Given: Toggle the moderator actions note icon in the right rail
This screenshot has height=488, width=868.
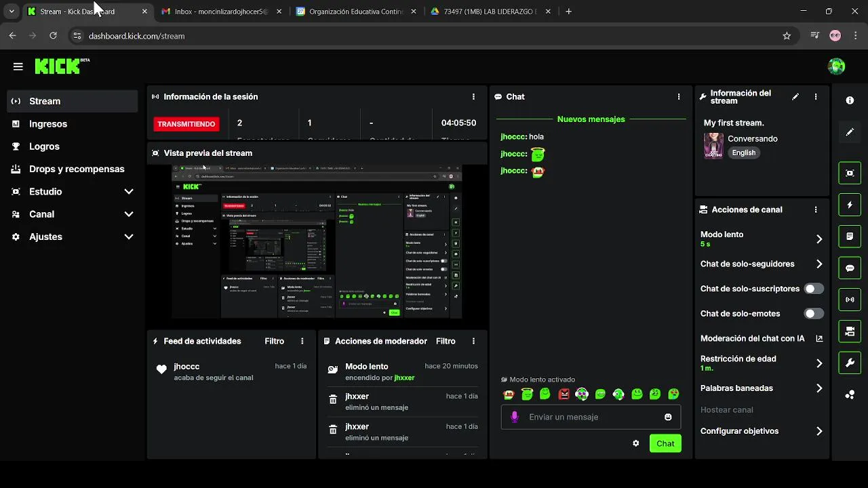Looking at the screenshot, I should coord(850,237).
